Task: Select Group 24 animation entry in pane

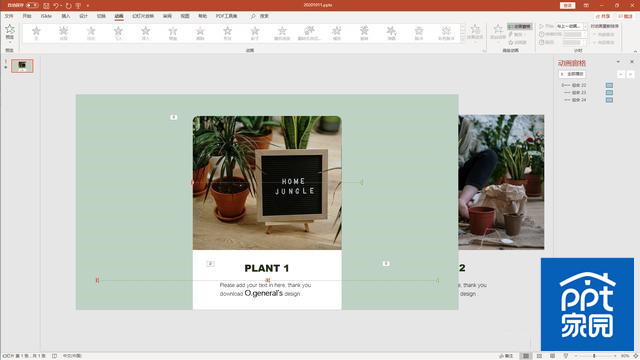Action: tap(587, 100)
